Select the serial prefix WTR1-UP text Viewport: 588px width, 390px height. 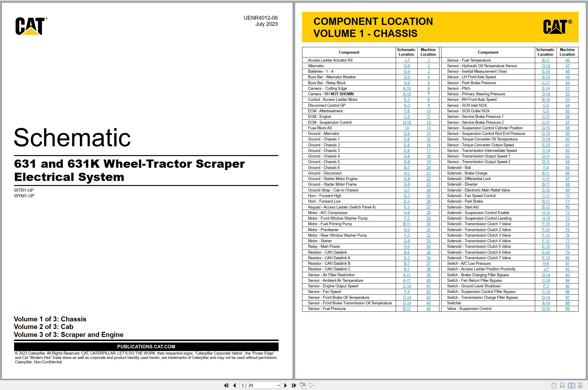[x=24, y=190]
